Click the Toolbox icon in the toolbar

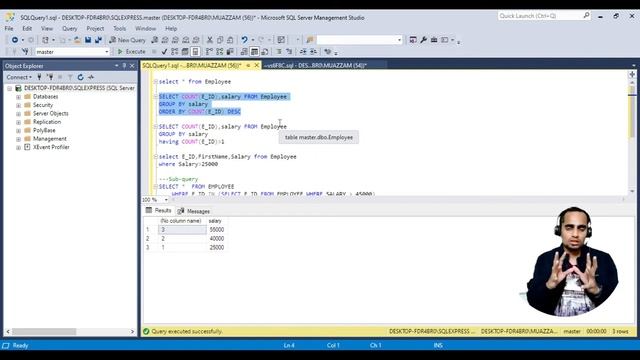click(x=434, y=40)
